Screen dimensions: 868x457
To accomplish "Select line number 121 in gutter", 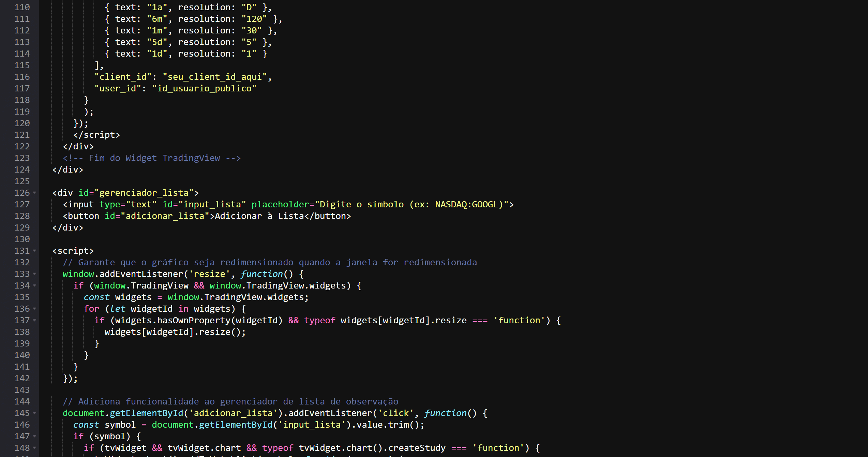I will coord(22,135).
